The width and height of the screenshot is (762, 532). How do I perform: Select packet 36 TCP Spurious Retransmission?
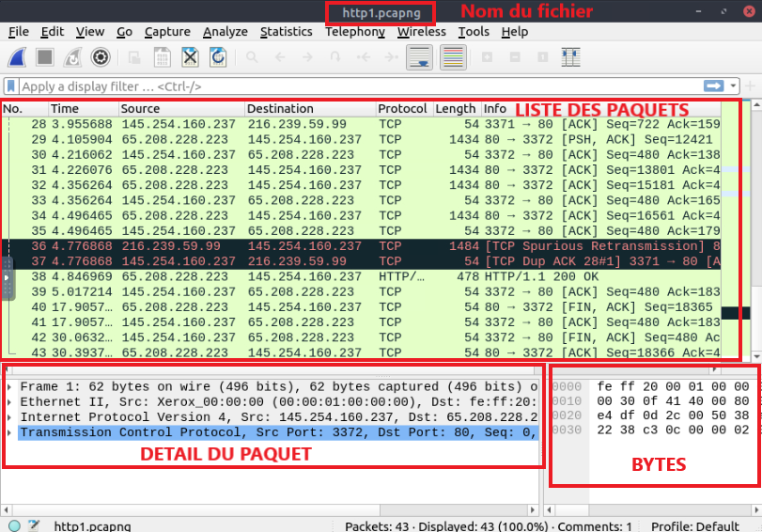click(x=361, y=246)
